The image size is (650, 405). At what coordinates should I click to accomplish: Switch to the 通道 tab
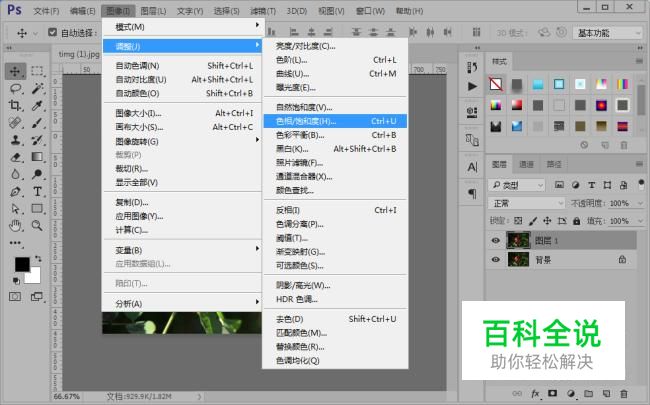point(526,164)
